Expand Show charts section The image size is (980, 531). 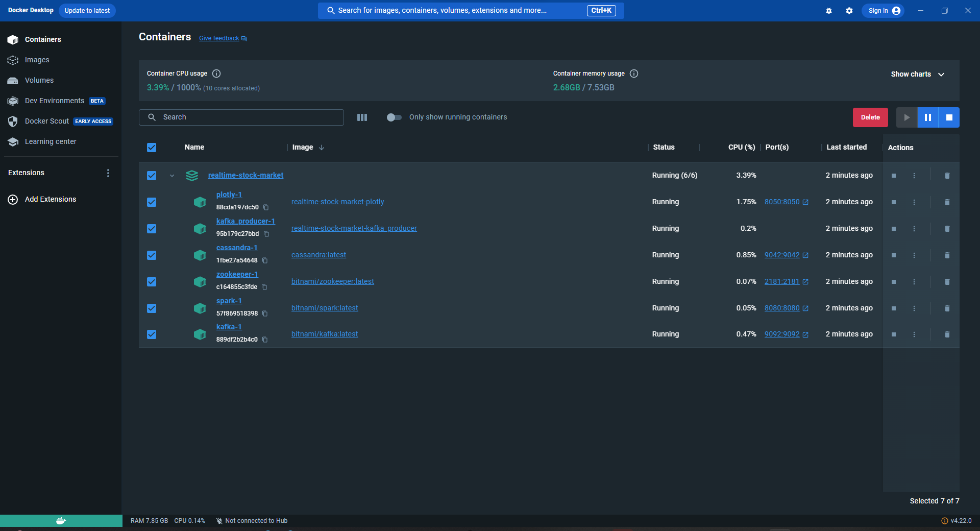pyautogui.click(x=918, y=74)
